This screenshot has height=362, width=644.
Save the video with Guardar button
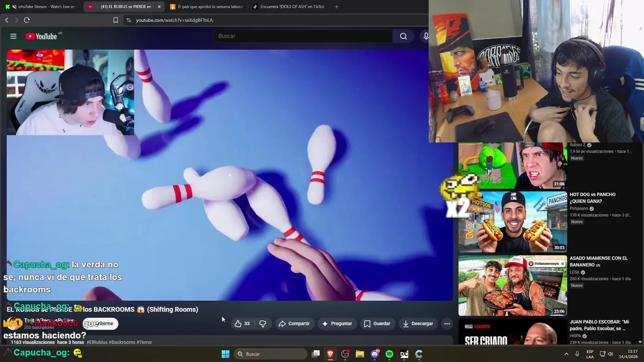point(377,324)
